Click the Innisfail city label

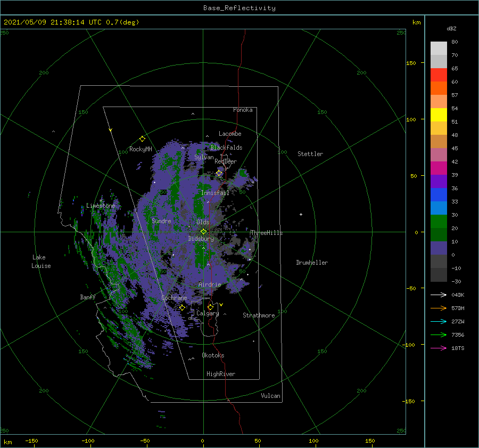tap(215, 193)
